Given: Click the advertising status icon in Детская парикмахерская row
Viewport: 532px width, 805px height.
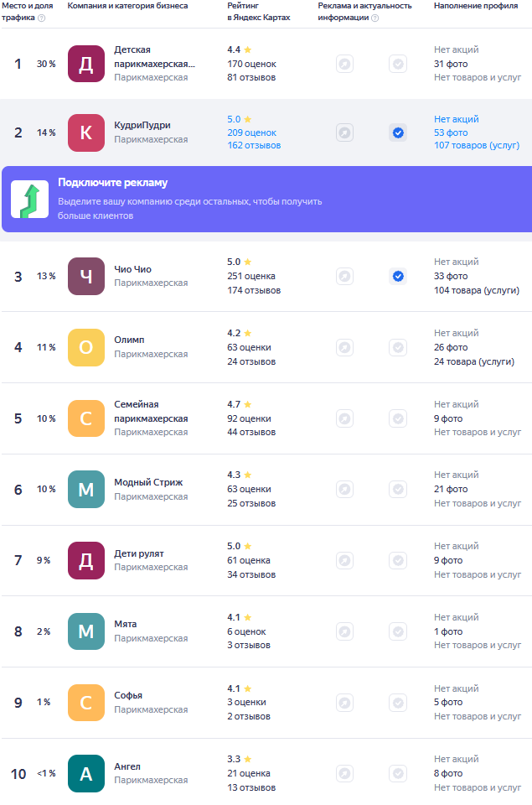Looking at the screenshot, I should point(344,65).
